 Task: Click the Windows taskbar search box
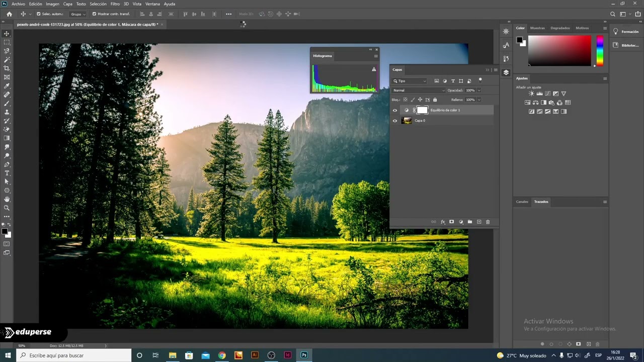coord(74,355)
